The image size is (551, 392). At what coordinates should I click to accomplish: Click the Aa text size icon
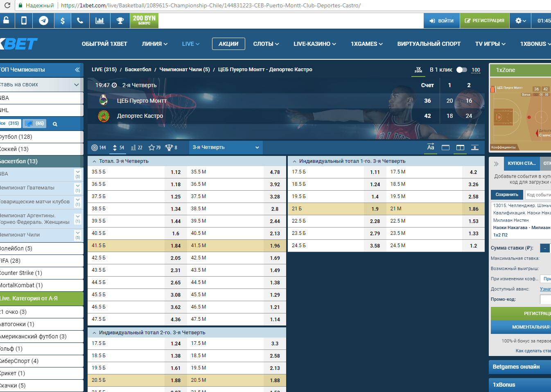click(x=431, y=147)
